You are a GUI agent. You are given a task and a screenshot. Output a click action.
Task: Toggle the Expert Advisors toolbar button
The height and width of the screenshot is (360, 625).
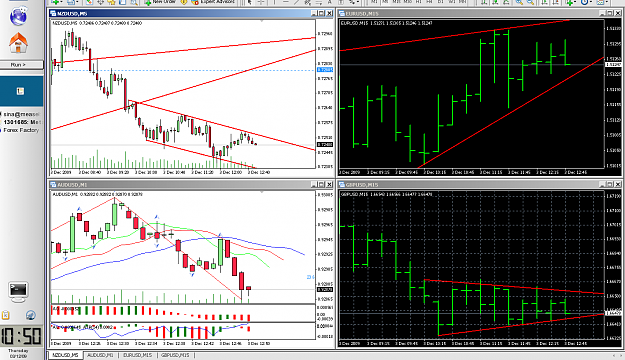pyautogui.click(x=213, y=2)
